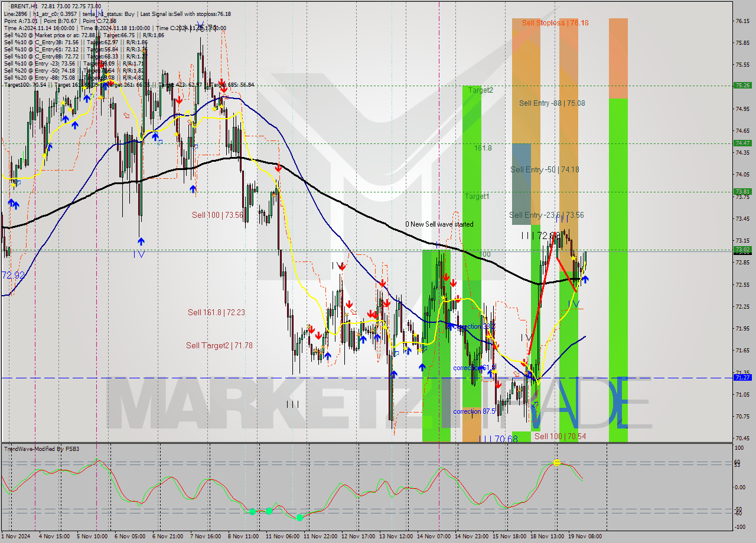Click the yellow dot on TrendWave peak
Viewport: 756px width, 543px height.
click(x=556, y=463)
